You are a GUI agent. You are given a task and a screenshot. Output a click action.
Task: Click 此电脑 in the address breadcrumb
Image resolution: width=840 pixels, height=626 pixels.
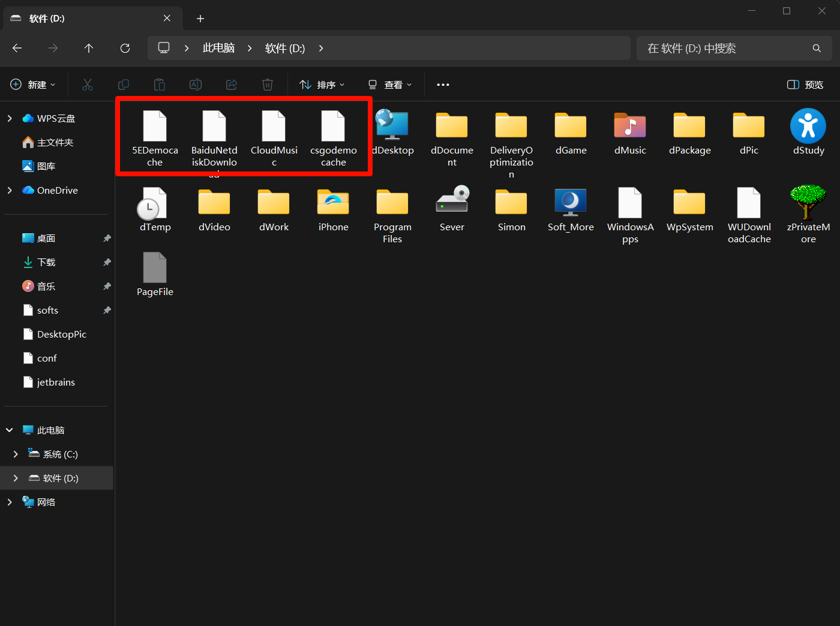(218, 48)
